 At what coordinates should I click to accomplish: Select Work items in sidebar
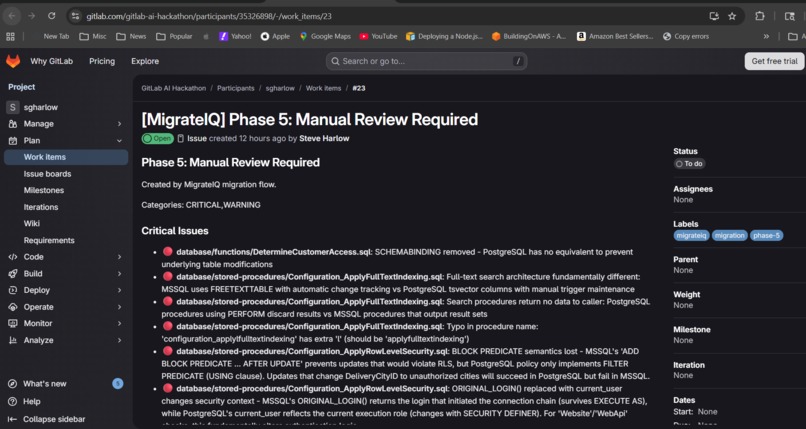point(66,157)
